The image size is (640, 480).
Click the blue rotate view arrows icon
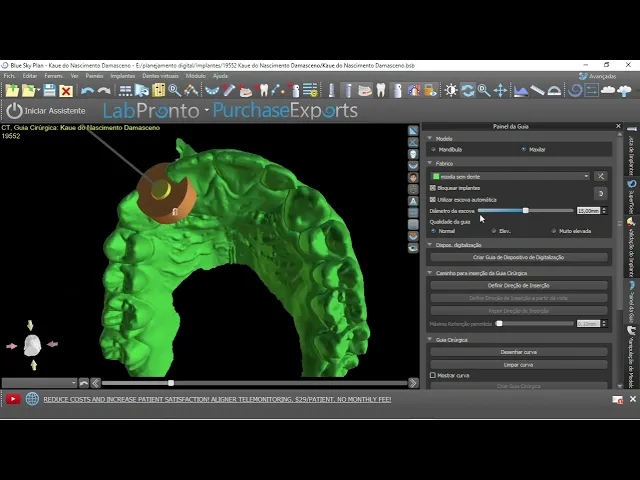468,90
